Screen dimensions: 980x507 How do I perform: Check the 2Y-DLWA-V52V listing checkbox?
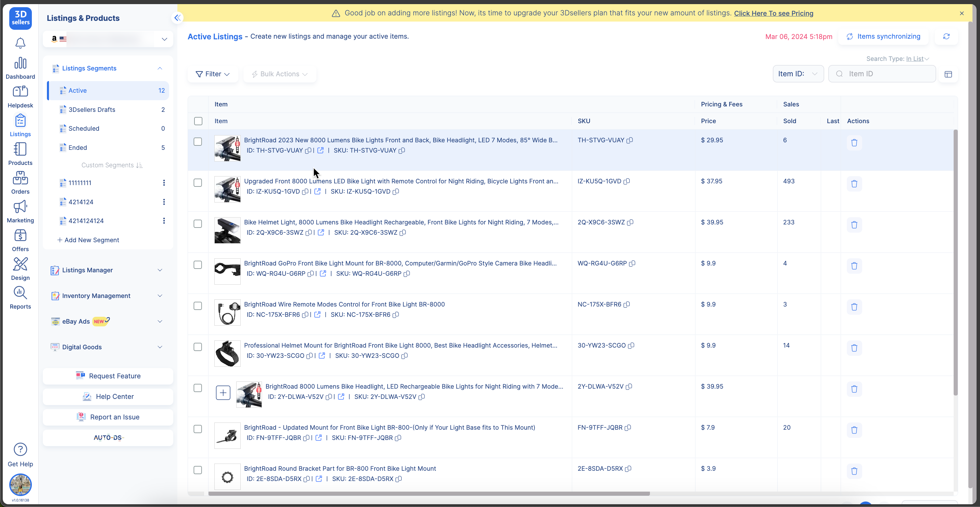point(198,388)
